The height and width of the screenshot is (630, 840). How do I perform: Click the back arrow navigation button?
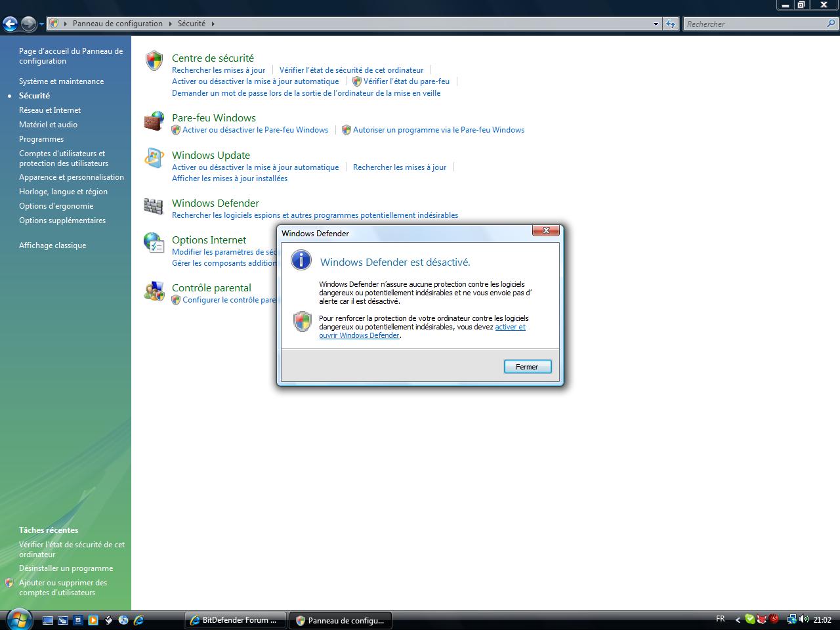[x=10, y=24]
